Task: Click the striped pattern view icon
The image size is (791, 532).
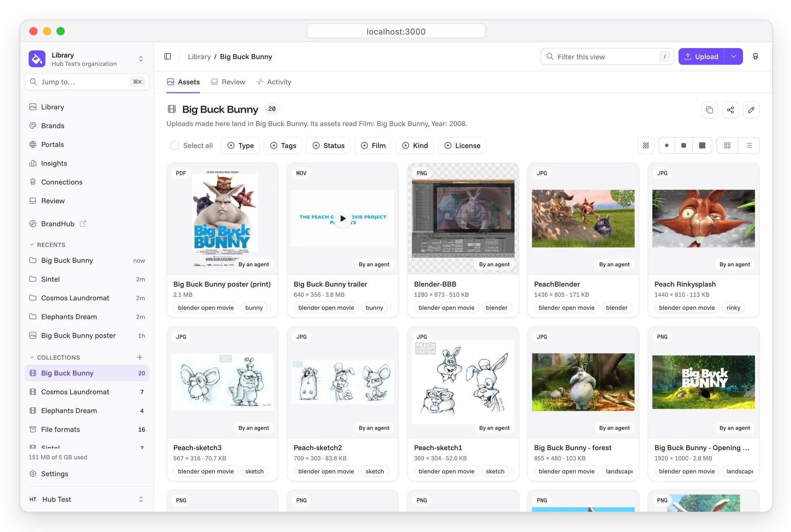Action: pos(646,145)
